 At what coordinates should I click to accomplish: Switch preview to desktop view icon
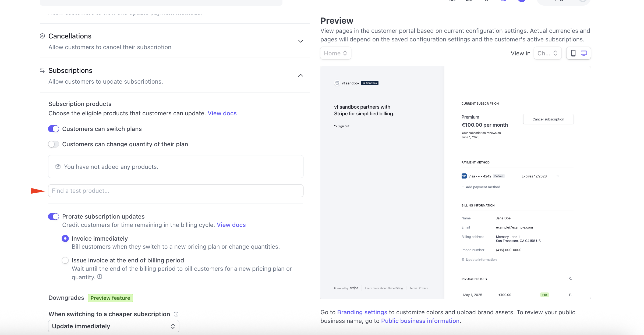pos(584,53)
